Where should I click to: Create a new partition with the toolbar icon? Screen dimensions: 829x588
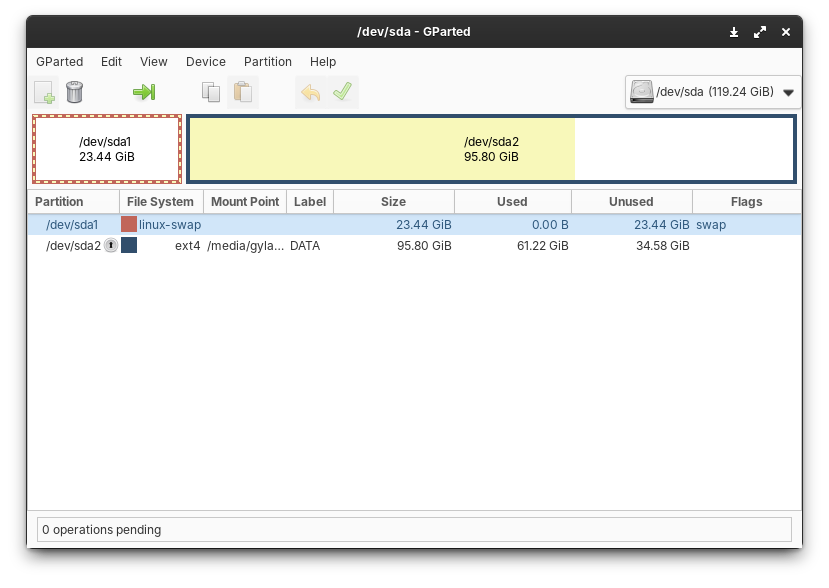pos(44,92)
